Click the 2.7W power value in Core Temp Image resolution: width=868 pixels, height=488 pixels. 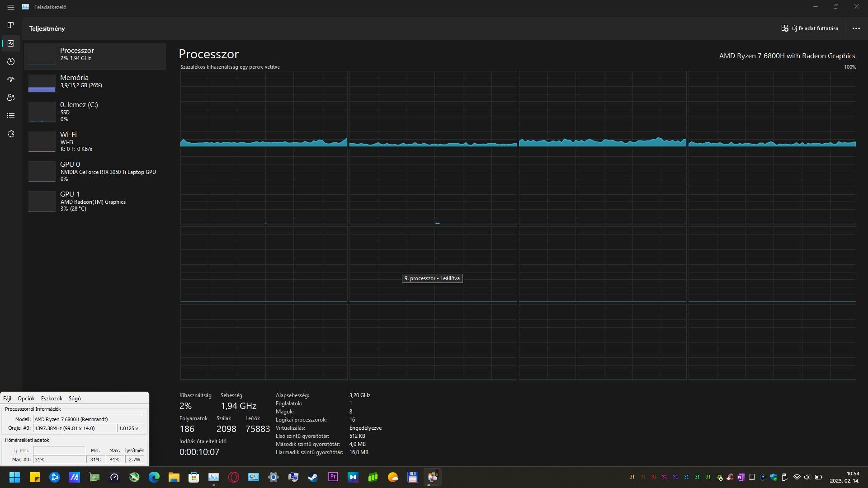pyautogui.click(x=134, y=460)
